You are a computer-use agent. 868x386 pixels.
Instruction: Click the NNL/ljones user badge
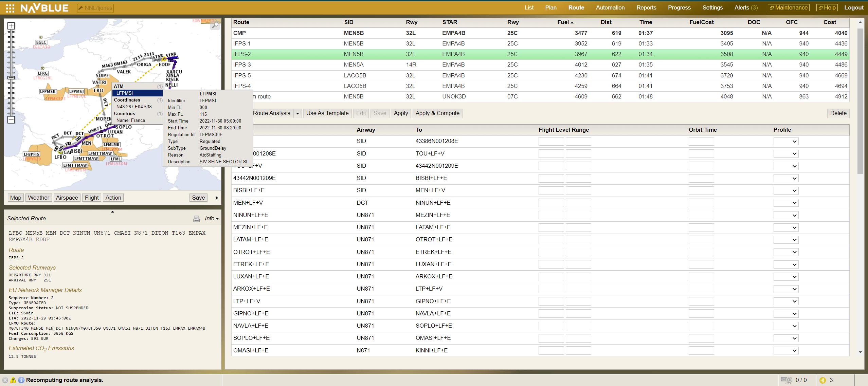95,8
